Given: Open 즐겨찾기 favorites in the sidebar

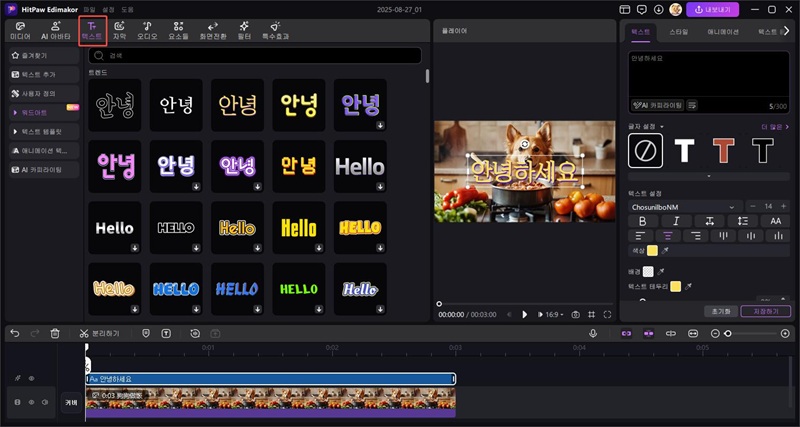Looking at the screenshot, I should pyautogui.click(x=44, y=55).
